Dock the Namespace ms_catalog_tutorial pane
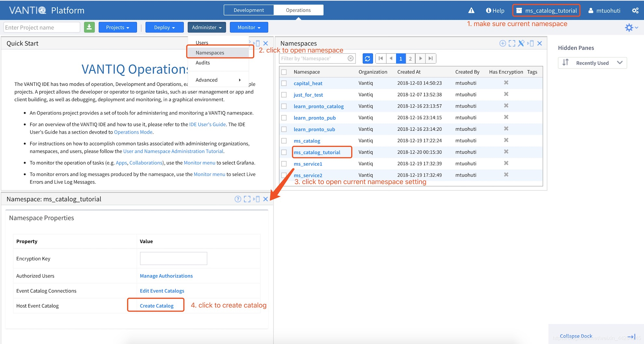 (x=256, y=199)
